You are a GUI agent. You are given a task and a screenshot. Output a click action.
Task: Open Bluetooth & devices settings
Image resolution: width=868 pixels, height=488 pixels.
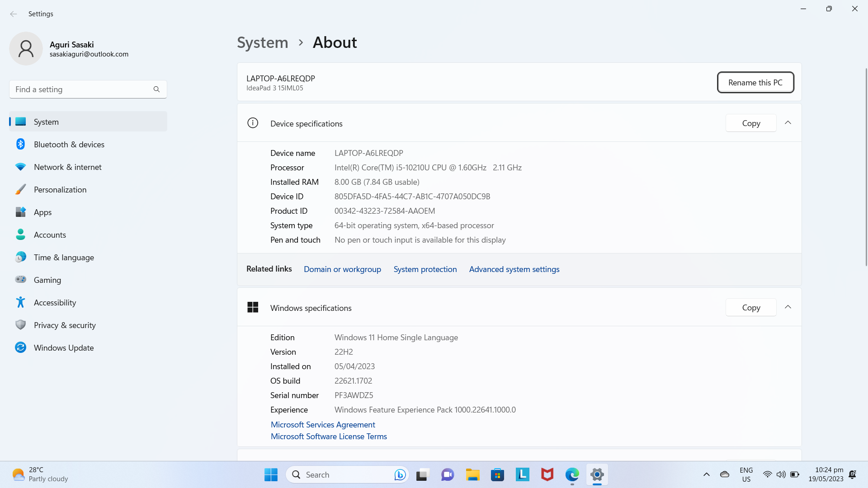(69, 144)
